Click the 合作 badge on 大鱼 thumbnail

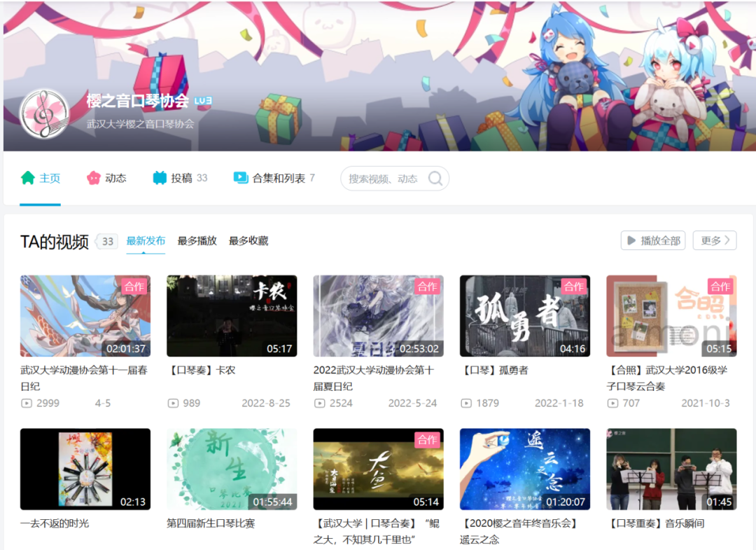(427, 439)
